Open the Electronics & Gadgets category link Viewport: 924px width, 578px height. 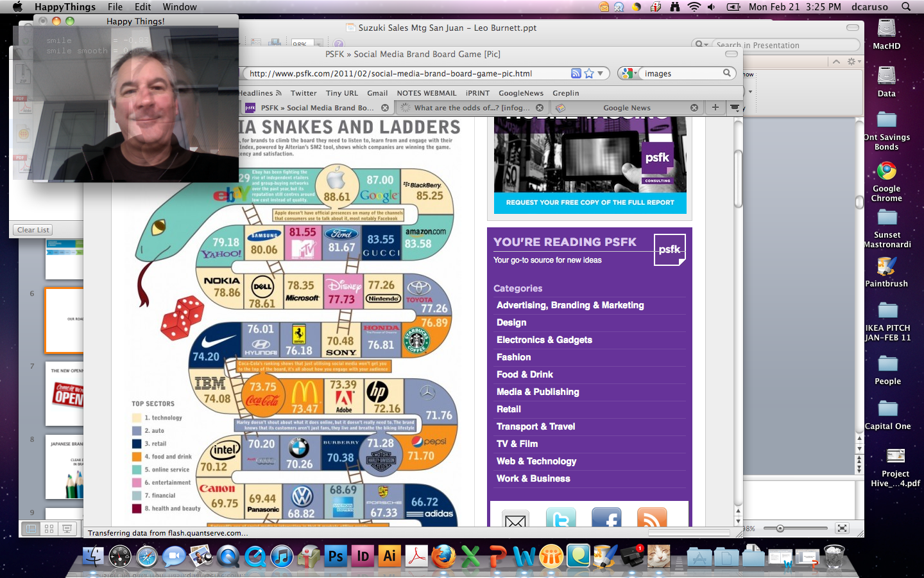[544, 340]
